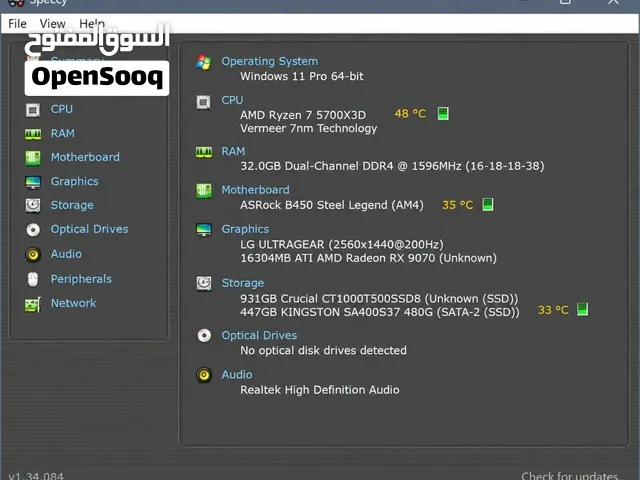Open the CPU heading link in summary
The width and height of the screenshot is (640, 480).
(x=232, y=100)
